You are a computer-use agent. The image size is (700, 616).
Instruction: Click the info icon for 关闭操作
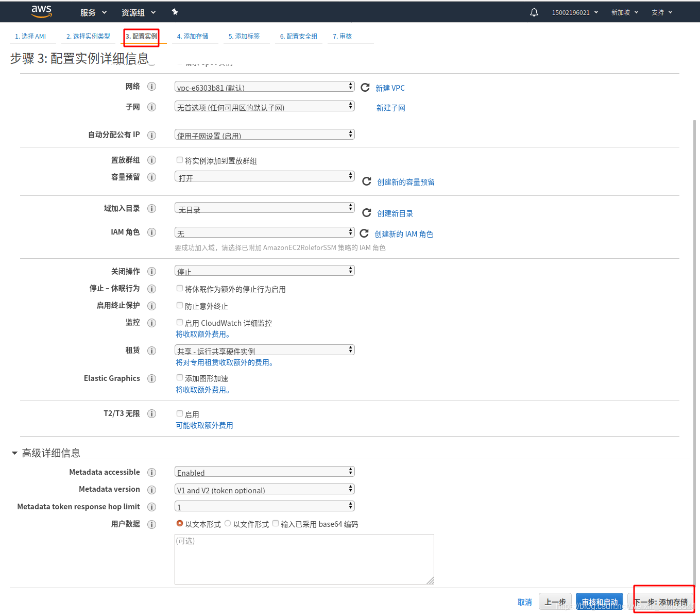(x=152, y=272)
